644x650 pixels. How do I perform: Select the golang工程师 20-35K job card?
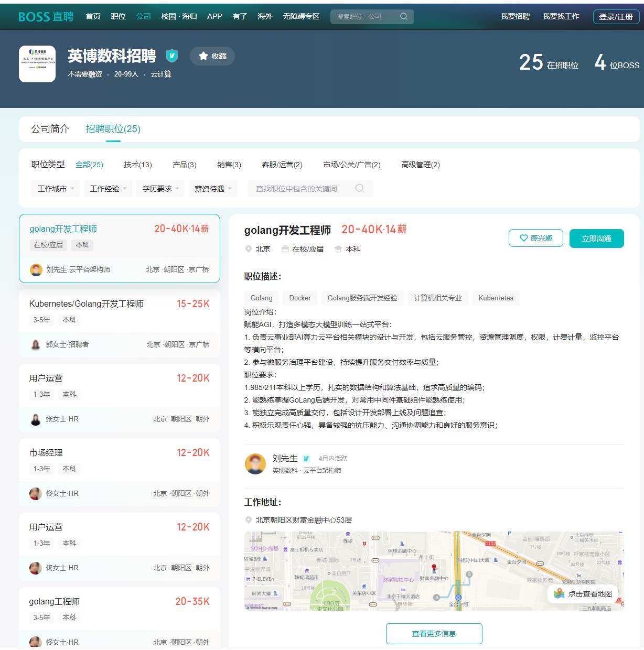pos(120,617)
